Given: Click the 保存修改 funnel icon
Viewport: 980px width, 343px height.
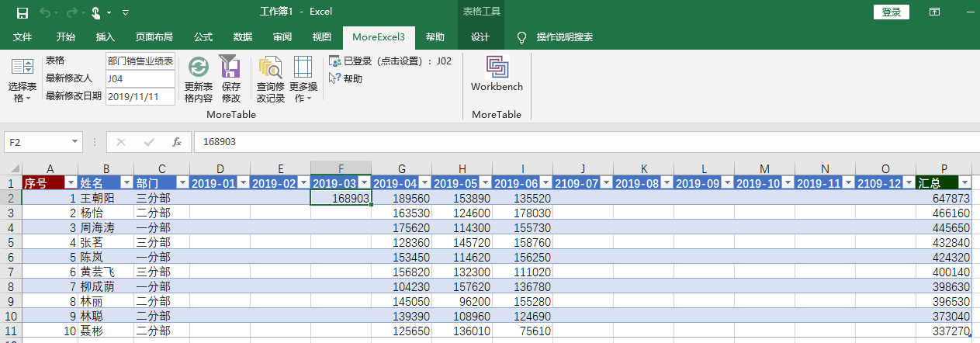Looking at the screenshot, I should [230, 79].
